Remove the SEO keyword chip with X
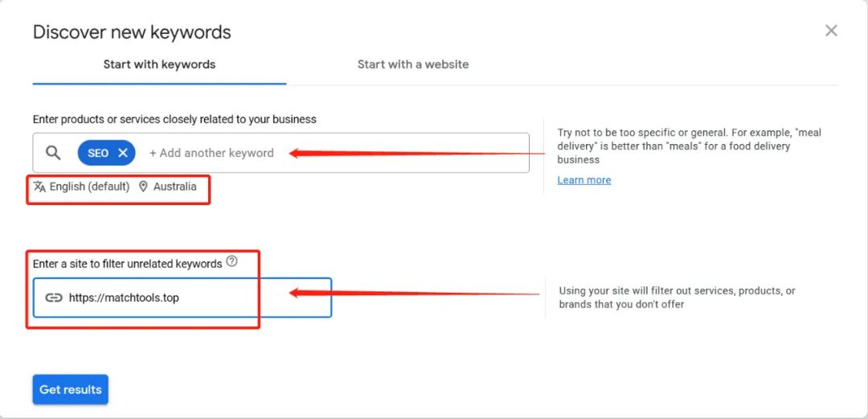 [x=123, y=153]
